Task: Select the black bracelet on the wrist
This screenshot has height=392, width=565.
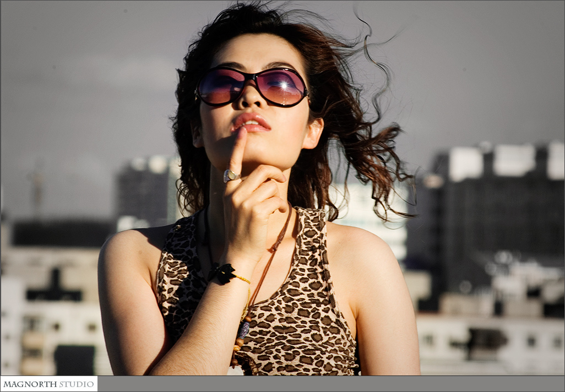Action: point(224,273)
